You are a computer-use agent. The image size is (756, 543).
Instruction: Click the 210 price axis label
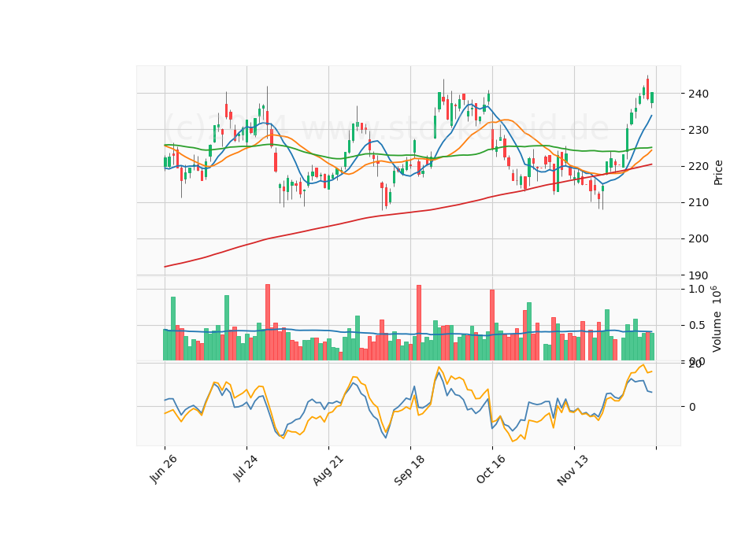click(x=699, y=202)
